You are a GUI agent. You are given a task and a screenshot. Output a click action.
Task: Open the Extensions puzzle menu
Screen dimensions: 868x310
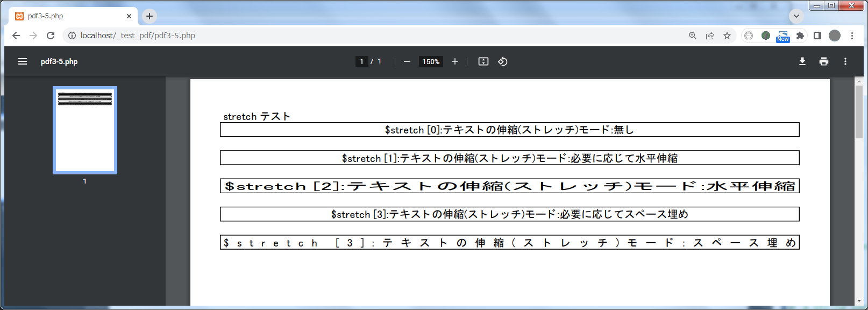click(800, 36)
